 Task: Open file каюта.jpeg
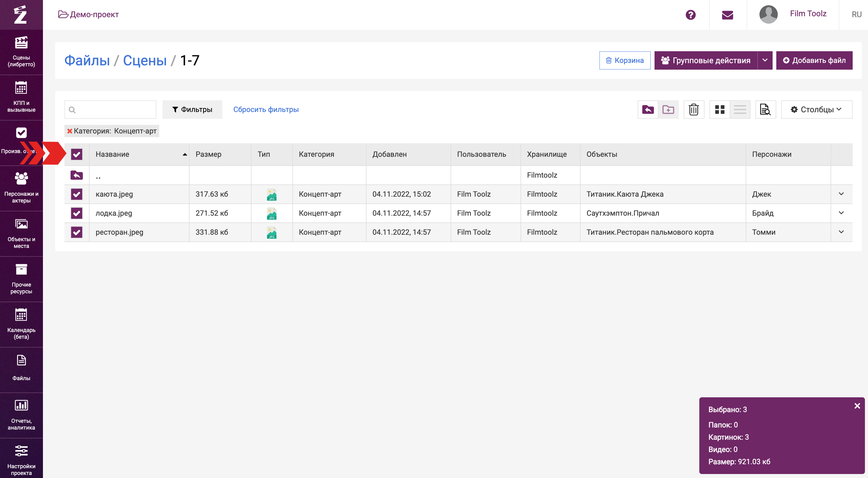114,194
